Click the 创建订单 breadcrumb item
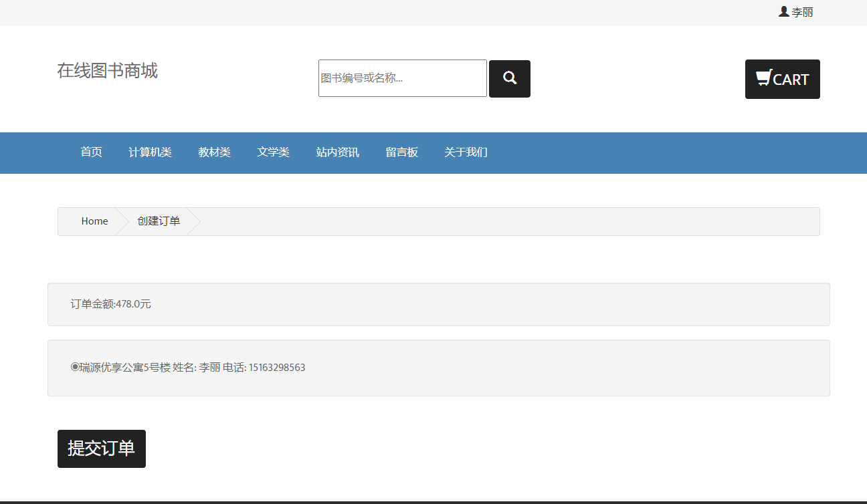The image size is (867, 504). pyautogui.click(x=157, y=221)
